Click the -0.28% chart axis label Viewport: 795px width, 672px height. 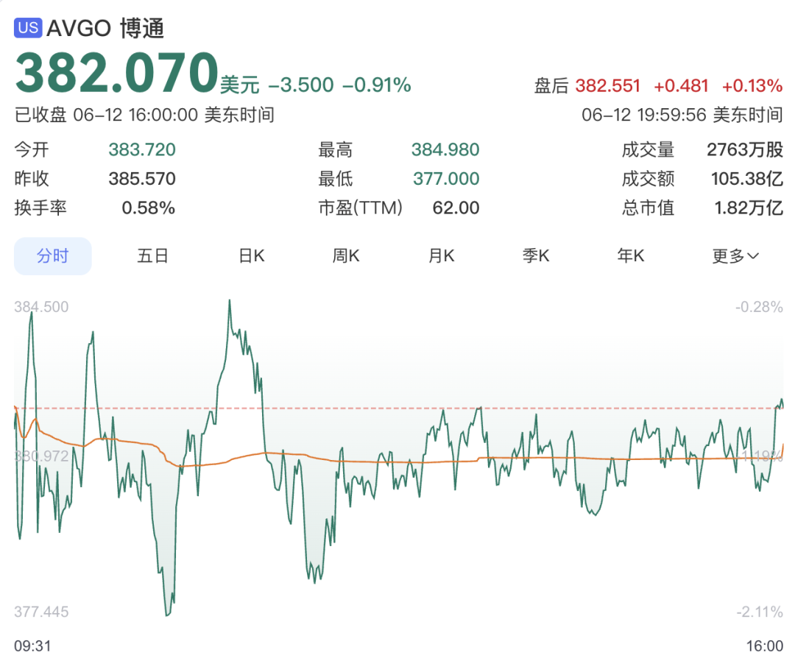coord(759,307)
